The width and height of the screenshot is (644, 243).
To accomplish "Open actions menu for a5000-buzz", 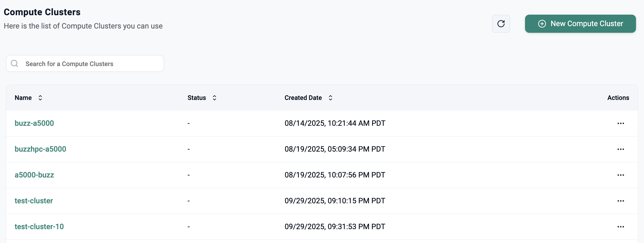I will click(621, 175).
